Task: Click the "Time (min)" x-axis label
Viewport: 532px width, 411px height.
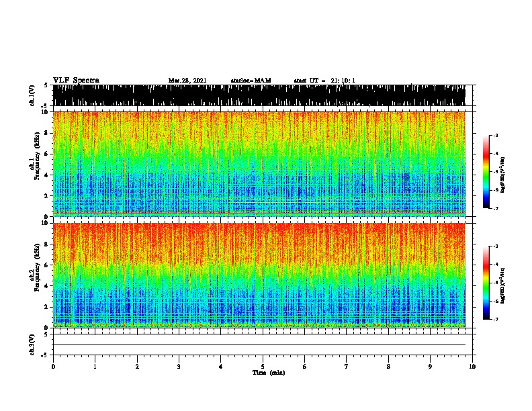Action: (269, 373)
